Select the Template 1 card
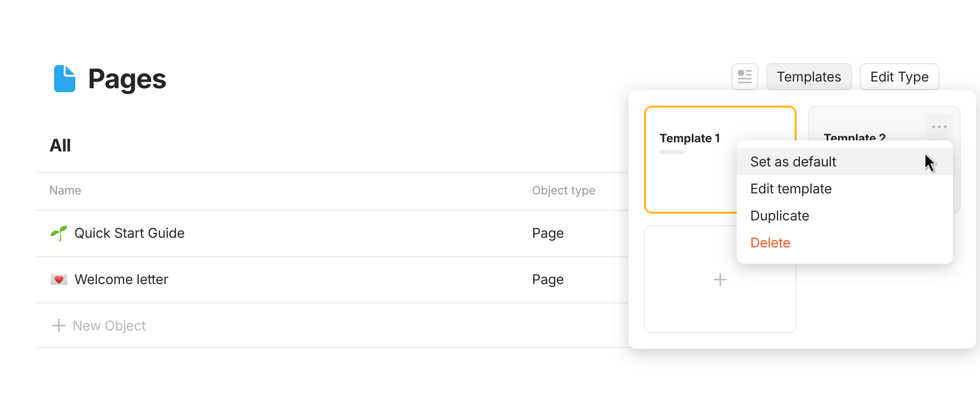 click(x=690, y=174)
